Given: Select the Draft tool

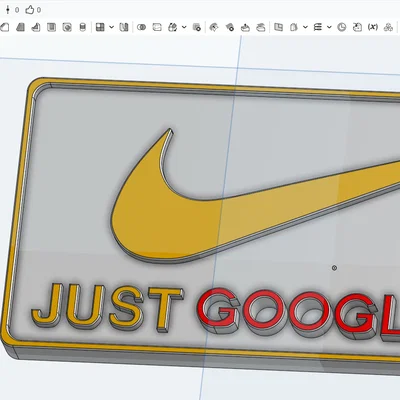Looking at the screenshot, I should click(x=20, y=27).
